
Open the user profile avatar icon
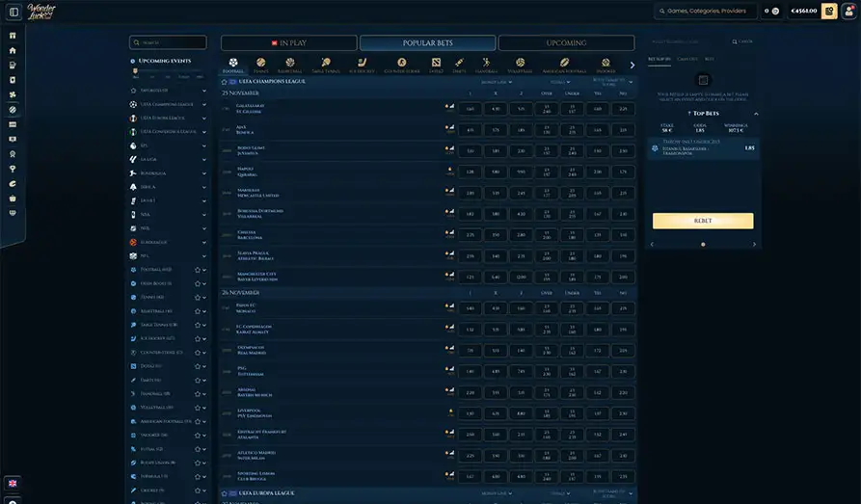point(848,11)
